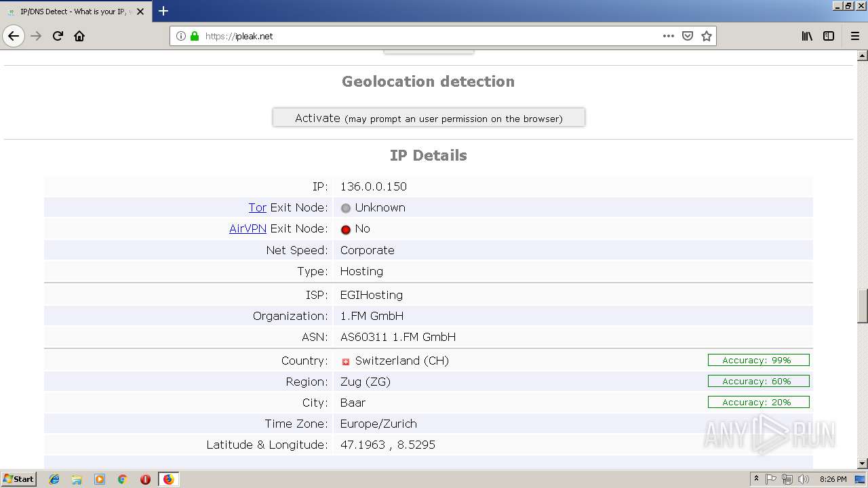The height and width of the screenshot is (488, 868).
Task: Click the Region Accuracy 60% bar
Action: [758, 381]
